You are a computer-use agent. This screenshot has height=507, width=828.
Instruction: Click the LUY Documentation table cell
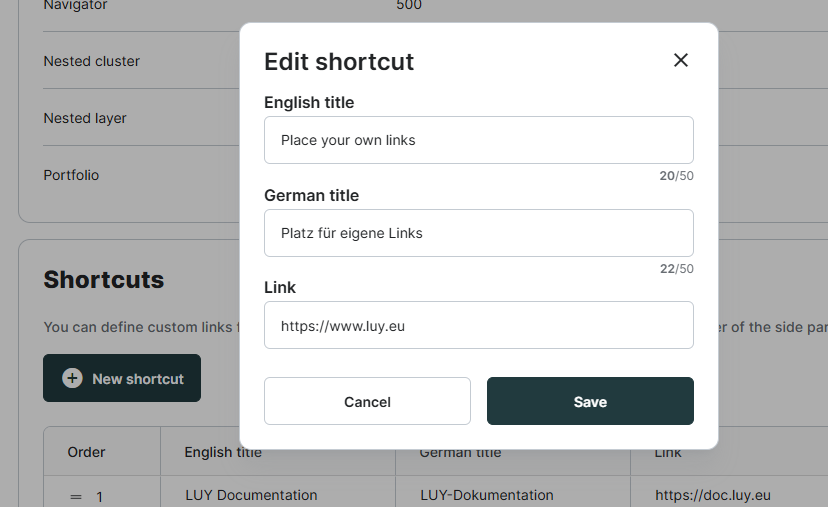[x=251, y=495]
